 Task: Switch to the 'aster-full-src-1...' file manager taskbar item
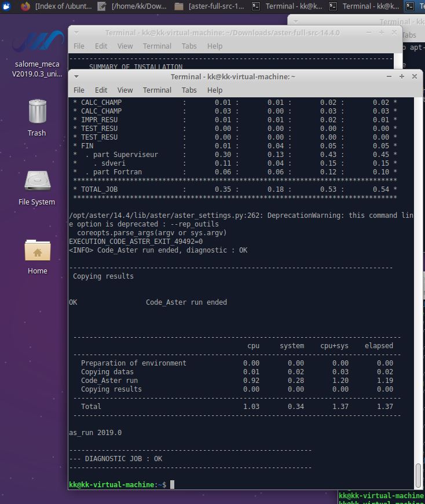click(210, 6)
